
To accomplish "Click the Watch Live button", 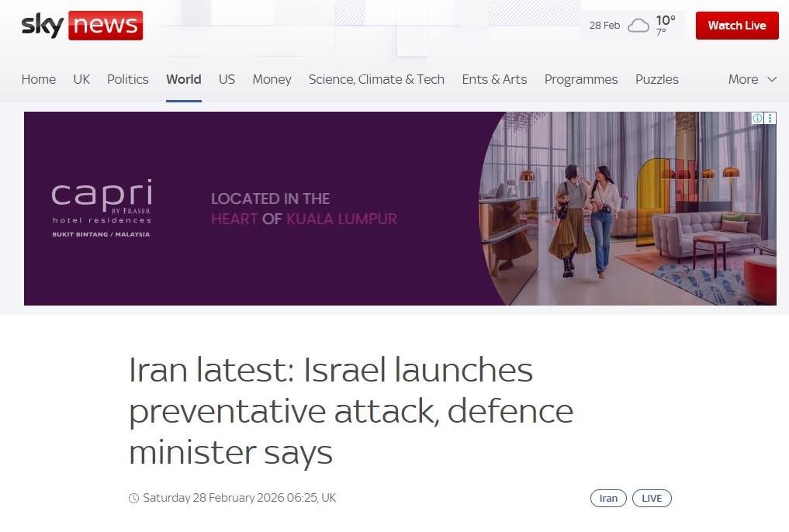I will point(737,25).
